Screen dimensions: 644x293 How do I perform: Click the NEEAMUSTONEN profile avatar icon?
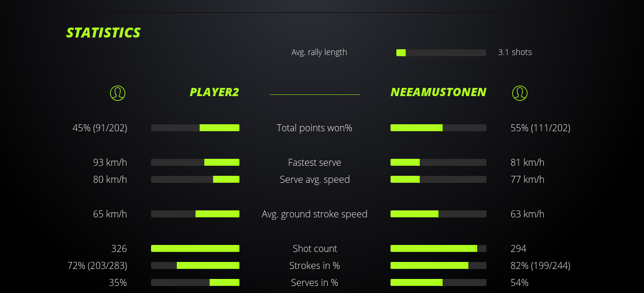[520, 93]
